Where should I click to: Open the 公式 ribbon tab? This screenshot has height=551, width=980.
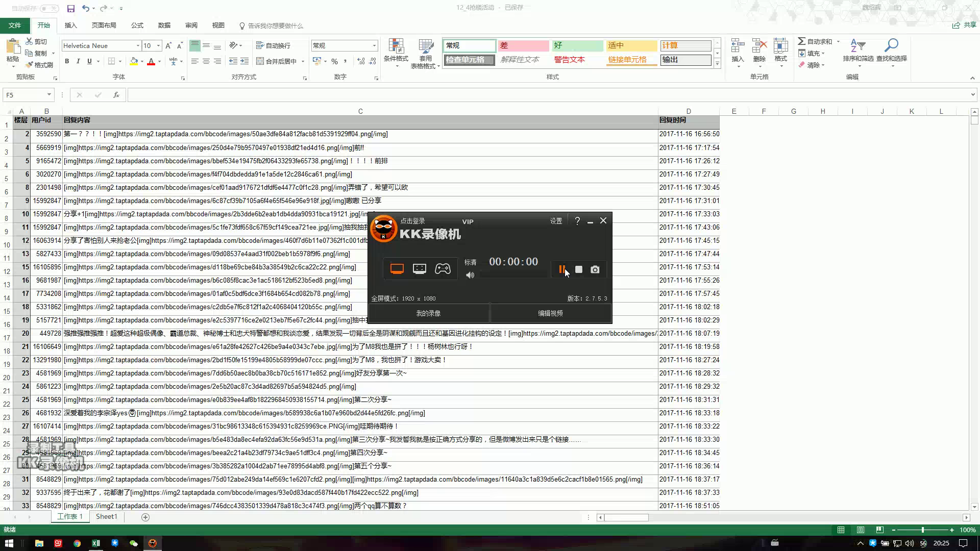[x=137, y=26]
